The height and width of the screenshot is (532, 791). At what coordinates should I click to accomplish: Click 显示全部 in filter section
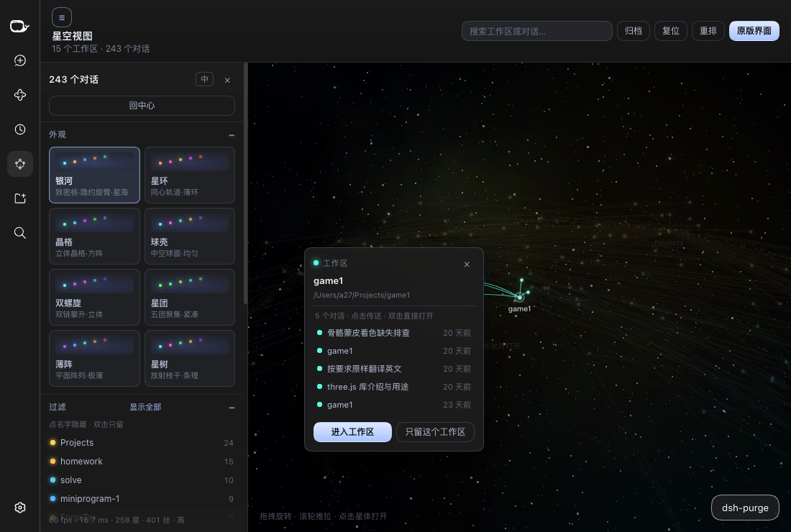click(145, 407)
